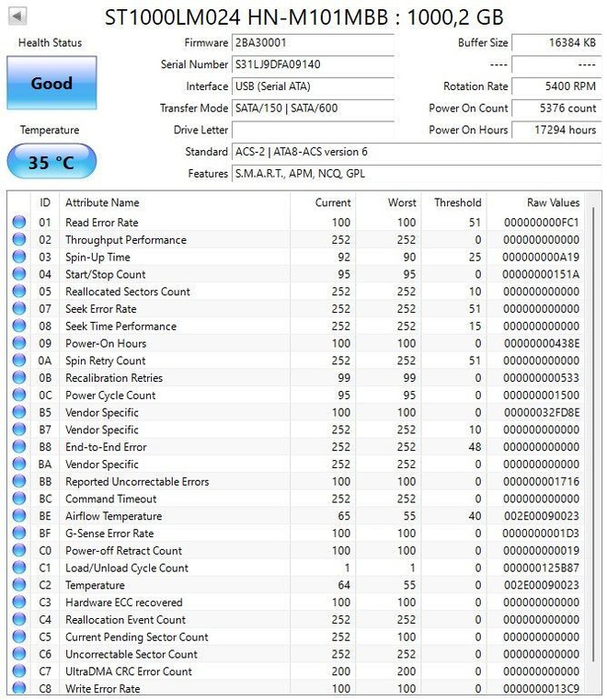Select the G-Sense Error Rate raw value 0000000001D3

click(541, 534)
